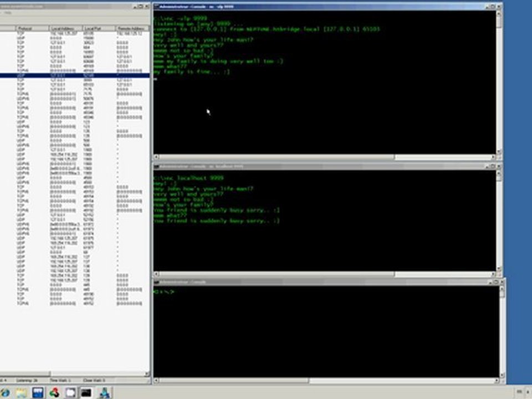Click the middle console horizontal scroll left arrow
The image size is (532, 399).
[x=156, y=274]
